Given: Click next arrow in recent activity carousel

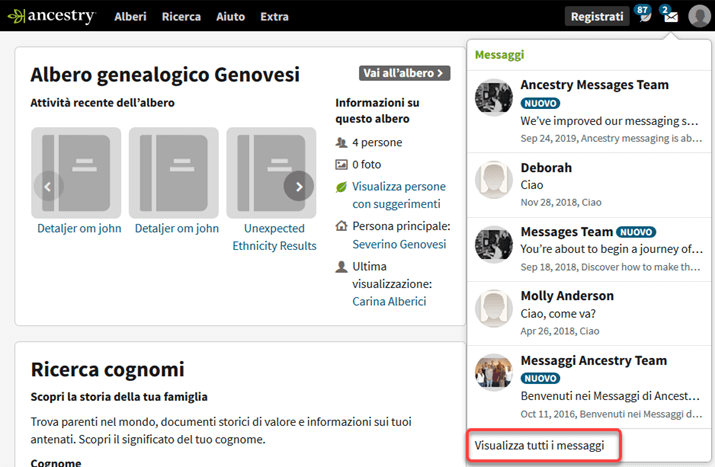Looking at the screenshot, I should click(x=299, y=186).
